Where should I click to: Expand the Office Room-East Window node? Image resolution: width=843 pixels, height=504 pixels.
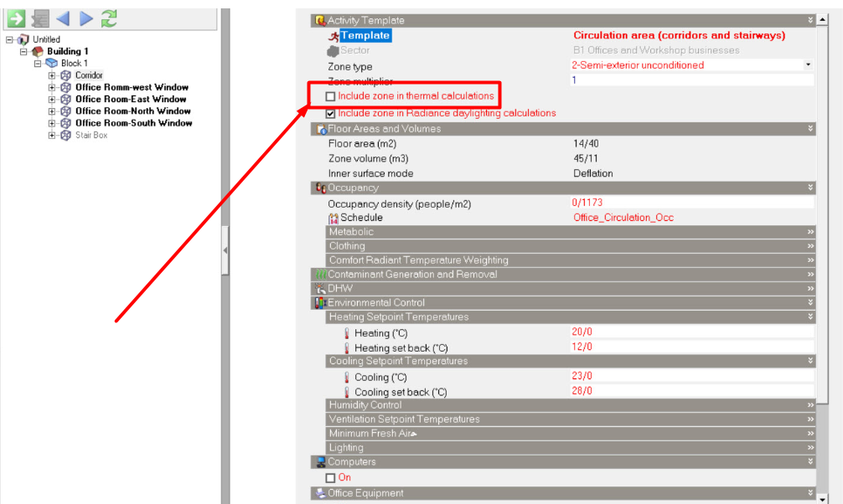point(52,100)
